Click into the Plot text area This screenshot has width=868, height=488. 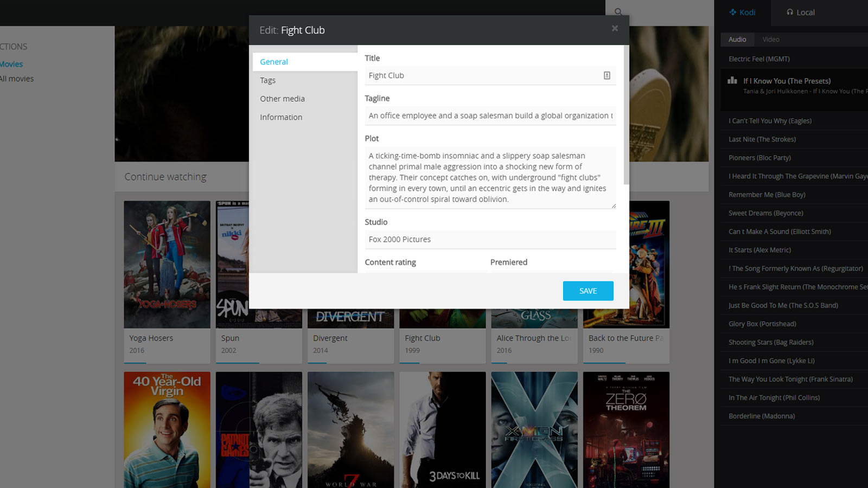pos(490,177)
